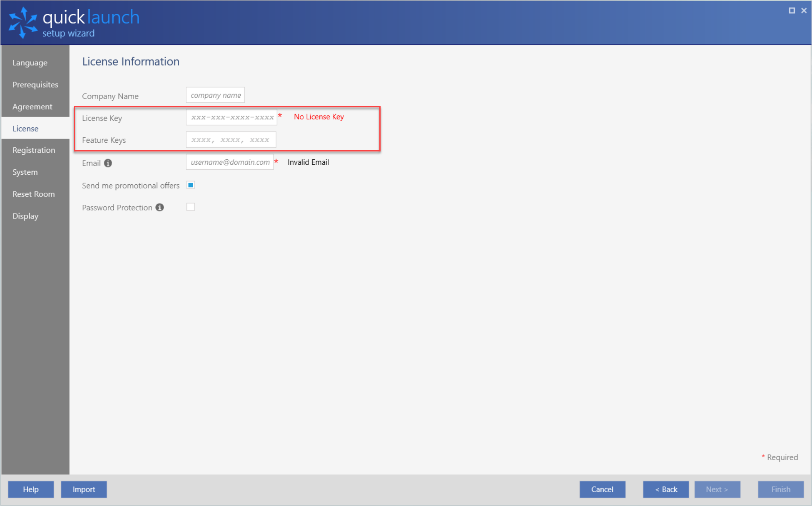Go to the Registration step
The width and height of the screenshot is (812, 506).
[34, 150]
